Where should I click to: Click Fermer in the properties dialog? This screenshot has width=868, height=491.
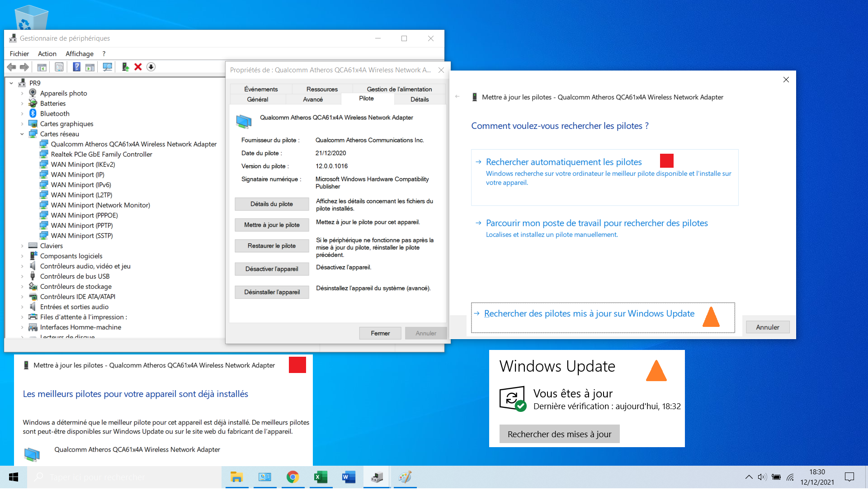click(x=380, y=334)
